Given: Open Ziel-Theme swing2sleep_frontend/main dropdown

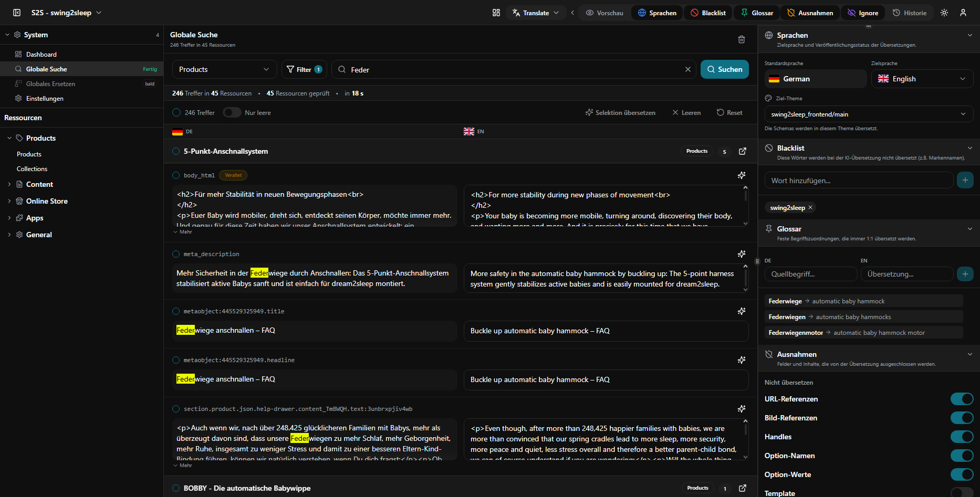Looking at the screenshot, I should click(869, 114).
